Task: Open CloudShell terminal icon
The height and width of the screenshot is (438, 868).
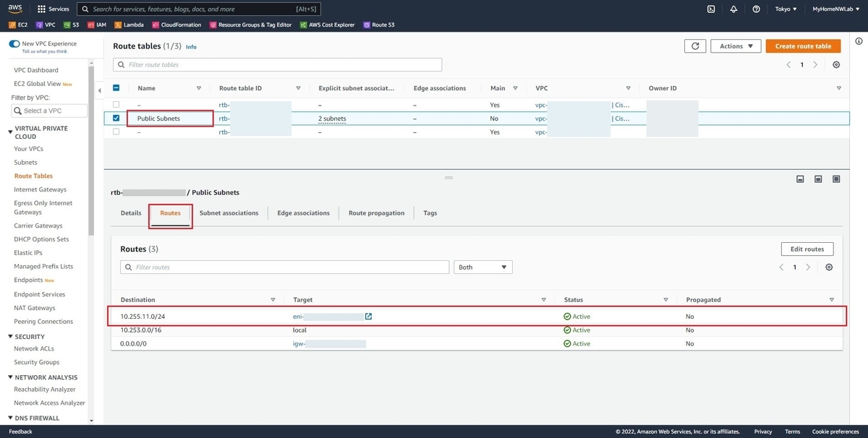Action: [711, 9]
